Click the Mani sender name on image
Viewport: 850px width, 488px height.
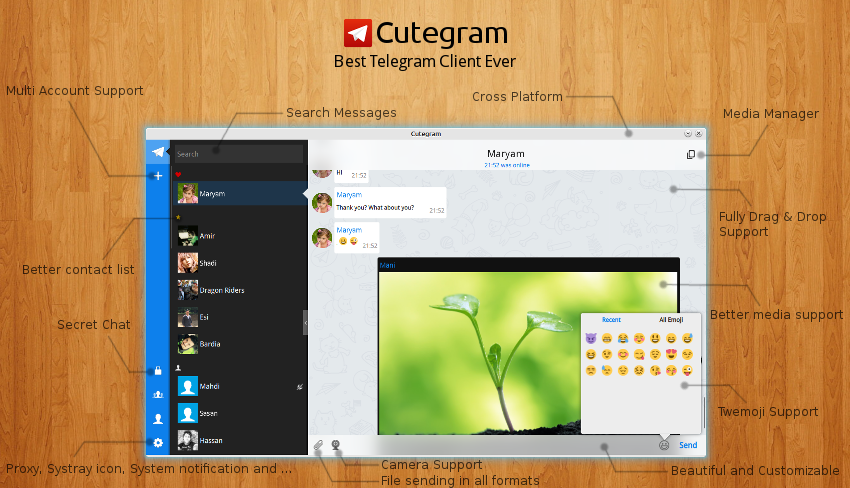coord(388,265)
